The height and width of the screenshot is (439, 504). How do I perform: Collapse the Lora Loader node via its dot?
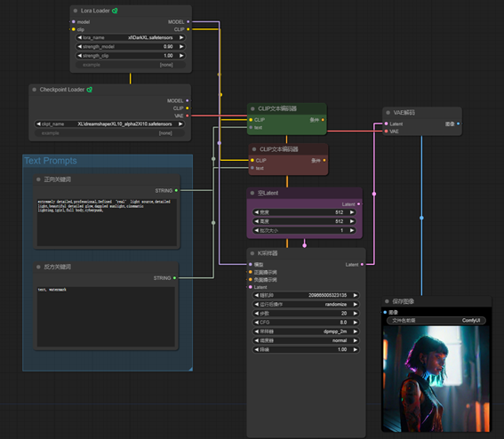76,11
